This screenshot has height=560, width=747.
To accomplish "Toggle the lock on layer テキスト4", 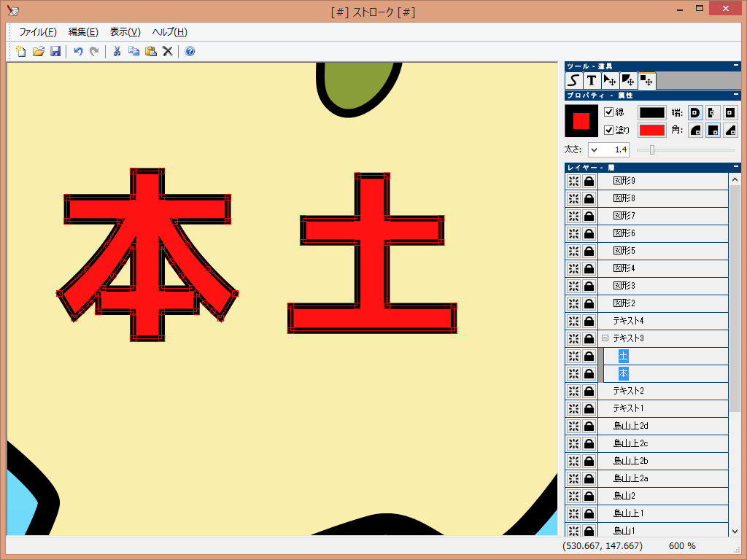I will pos(589,321).
